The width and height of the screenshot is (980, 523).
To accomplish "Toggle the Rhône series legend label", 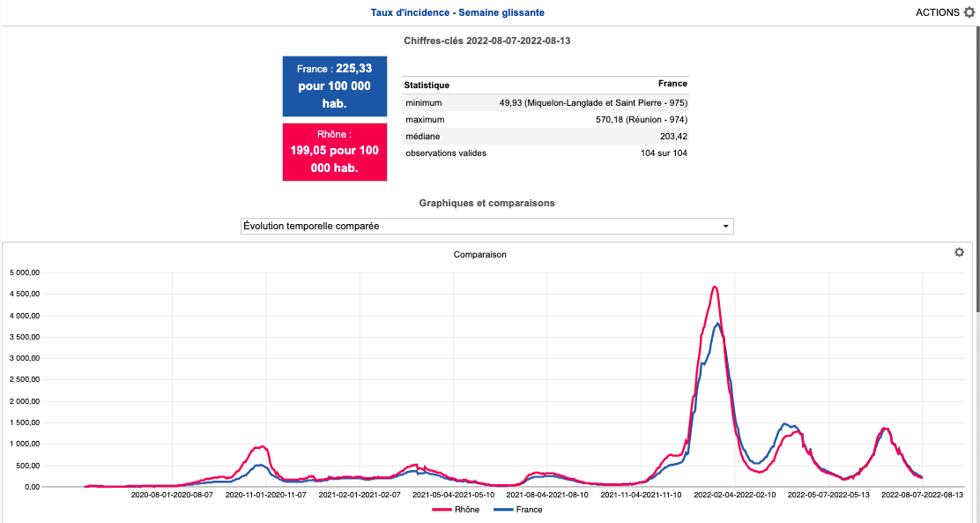I will (x=467, y=510).
